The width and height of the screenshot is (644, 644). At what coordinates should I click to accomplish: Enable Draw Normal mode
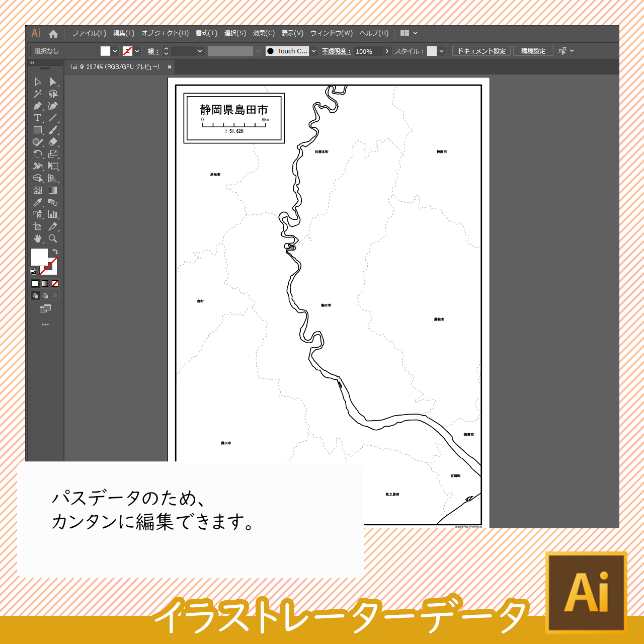point(35,296)
